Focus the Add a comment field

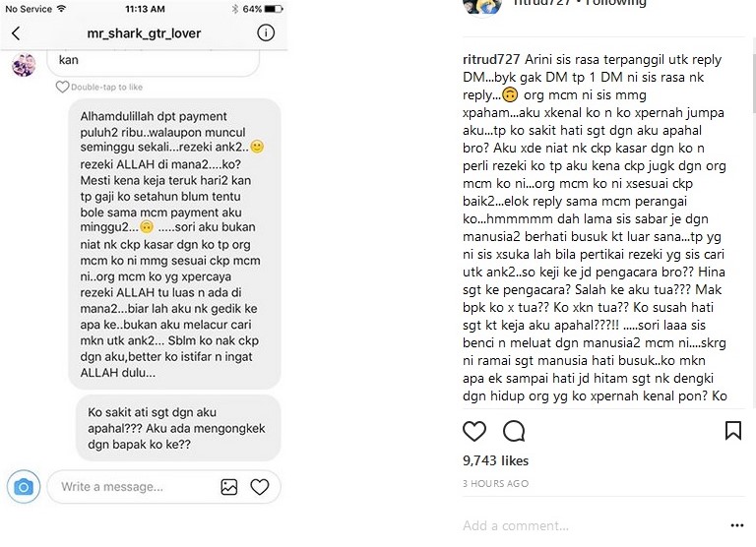click(x=593, y=525)
